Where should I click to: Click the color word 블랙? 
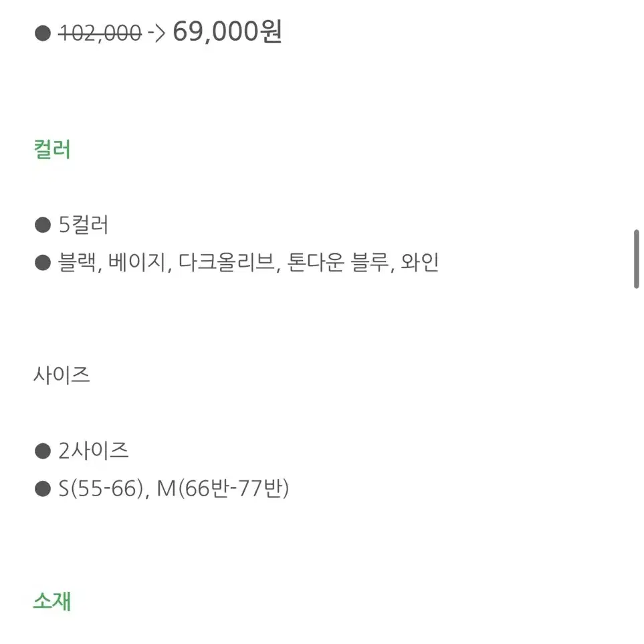tap(79, 262)
